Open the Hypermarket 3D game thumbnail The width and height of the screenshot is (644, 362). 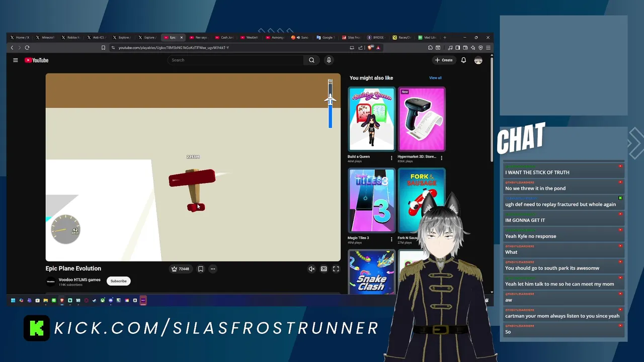tap(422, 120)
